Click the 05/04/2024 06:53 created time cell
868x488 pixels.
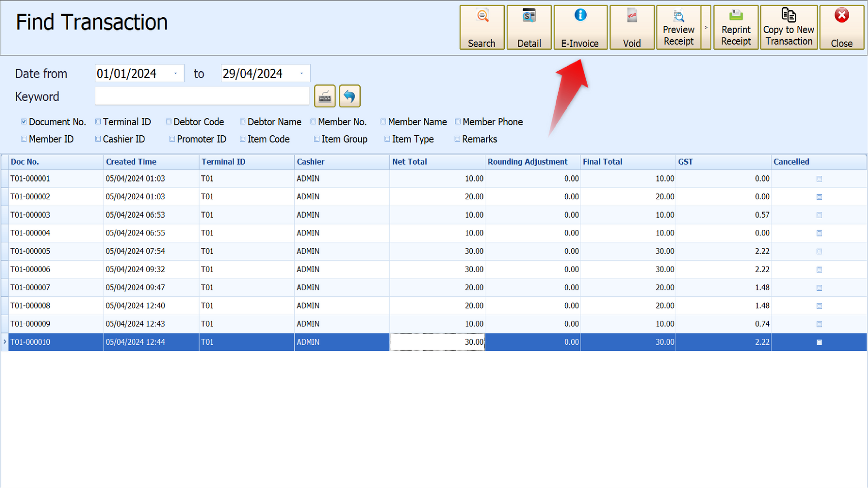pos(151,215)
